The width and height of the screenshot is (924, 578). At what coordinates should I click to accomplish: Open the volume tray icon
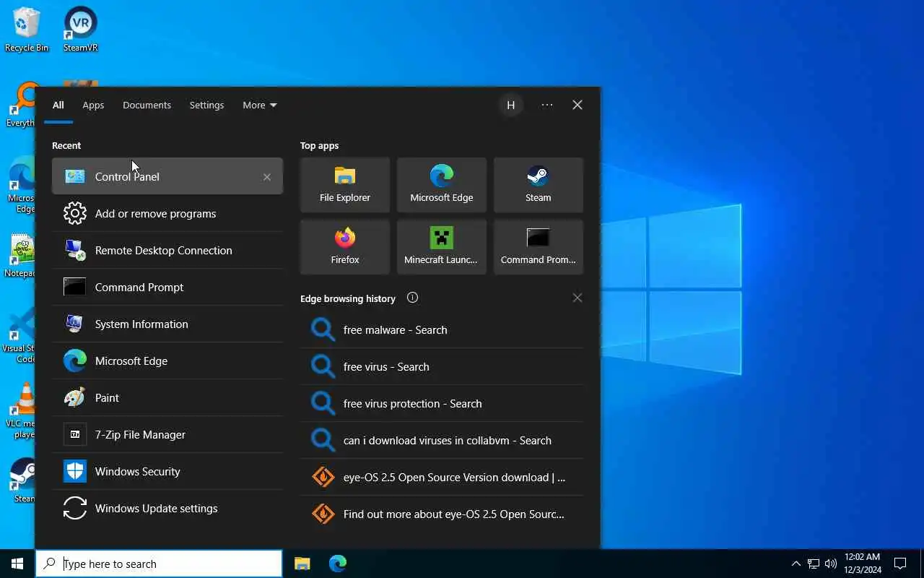pos(831,564)
